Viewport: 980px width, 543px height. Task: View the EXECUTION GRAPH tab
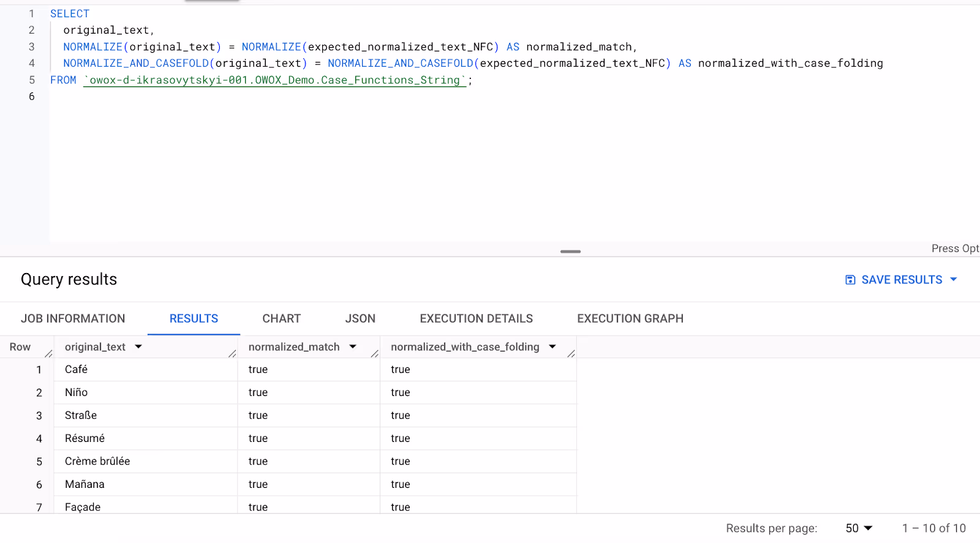pyautogui.click(x=630, y=318)
